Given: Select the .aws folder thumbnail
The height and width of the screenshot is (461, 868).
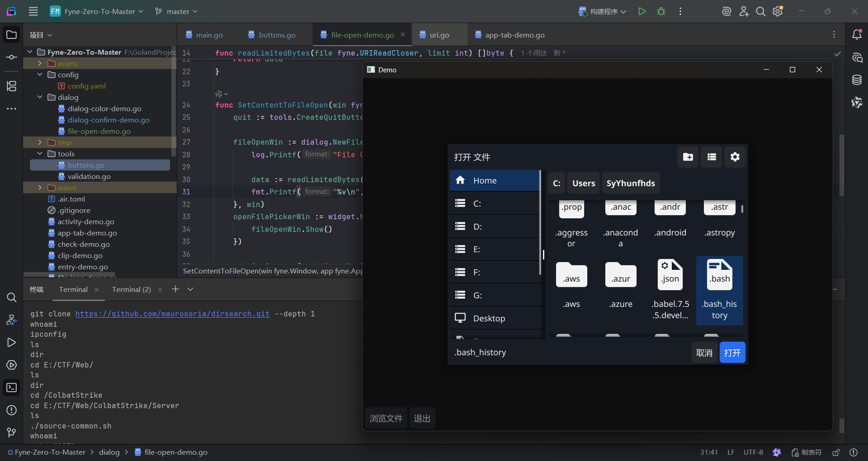Looking at the screenshot, I should (571, 276).
